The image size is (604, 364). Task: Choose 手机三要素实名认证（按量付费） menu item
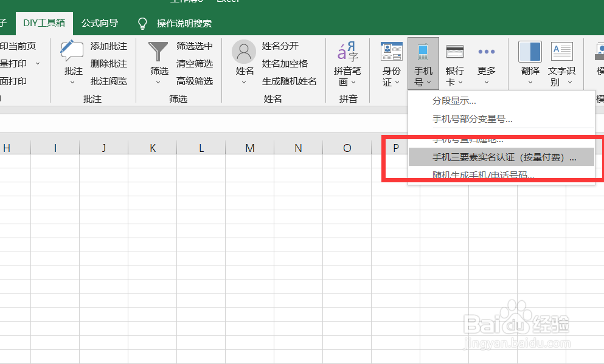502,157
